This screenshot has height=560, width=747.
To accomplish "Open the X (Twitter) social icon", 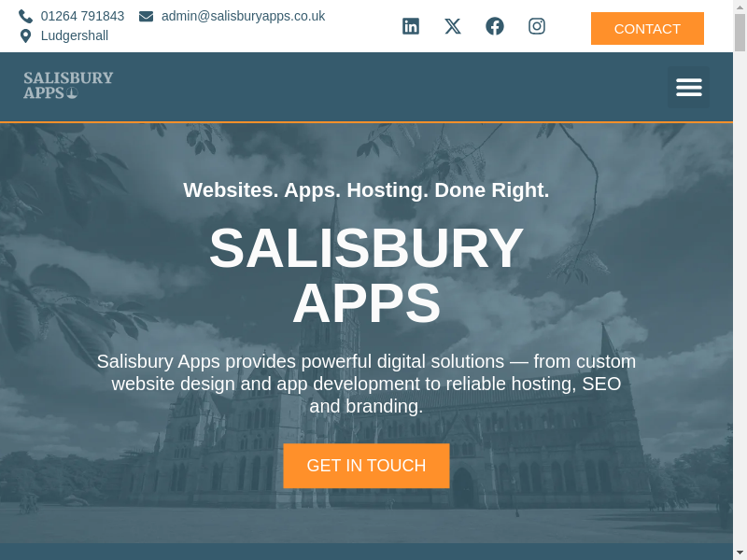I will pos(453,26).
